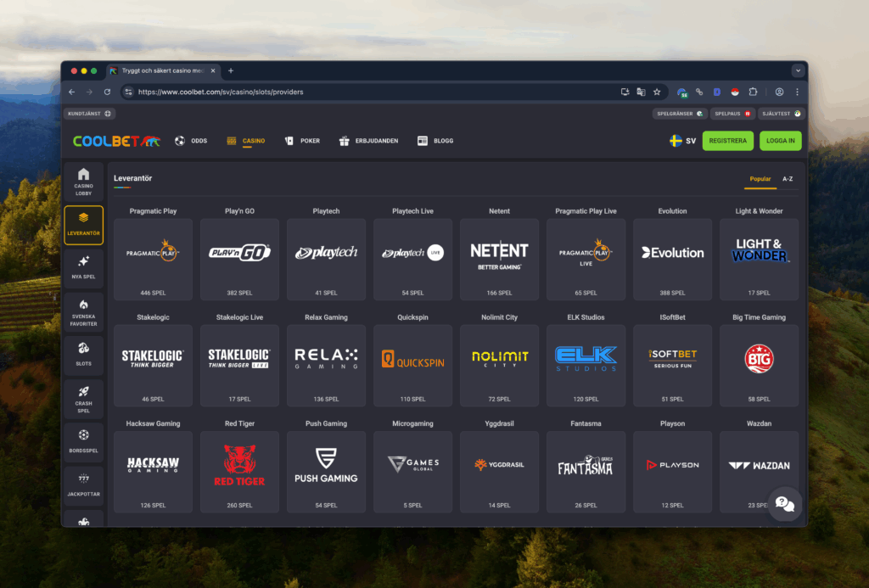Go back with the browser back arrow

pyautogui.click(x=72, y=92)
